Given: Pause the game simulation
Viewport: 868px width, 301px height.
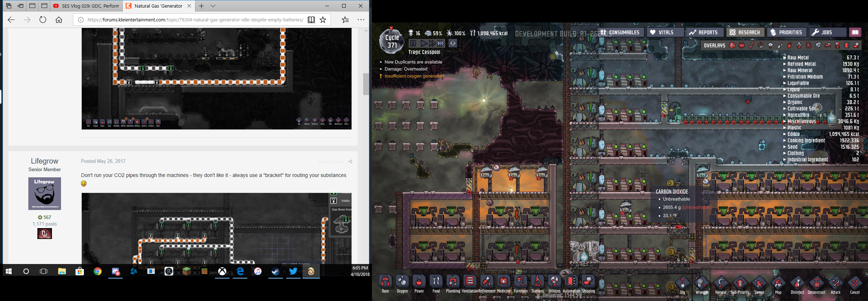Looking at the screenshot, I should 413,44.
